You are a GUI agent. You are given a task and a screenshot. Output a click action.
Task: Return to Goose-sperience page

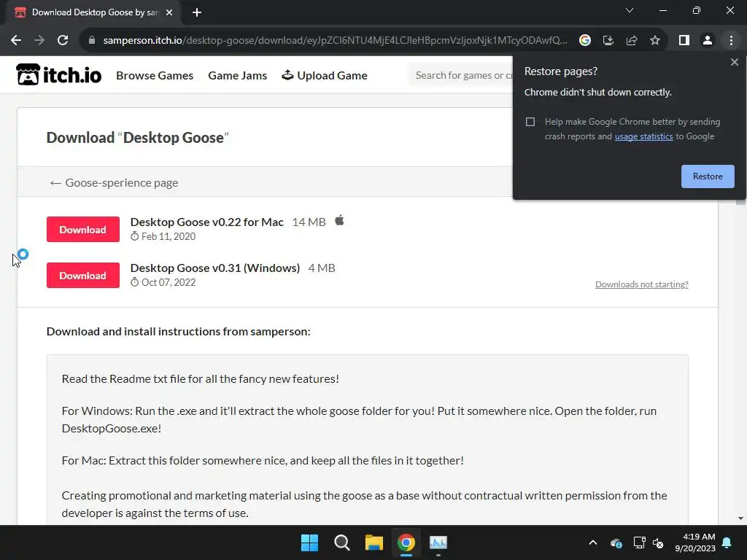click(x=114, y=182)
